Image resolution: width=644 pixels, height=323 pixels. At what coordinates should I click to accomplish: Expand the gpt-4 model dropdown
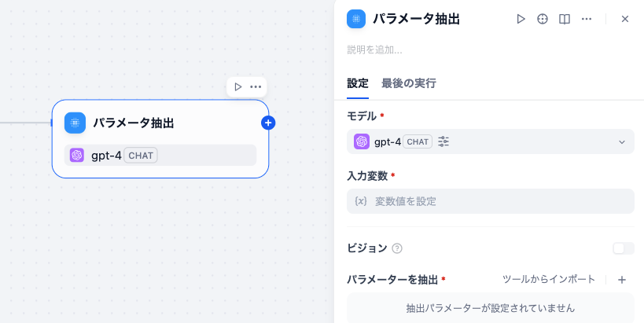coord(621,141)
